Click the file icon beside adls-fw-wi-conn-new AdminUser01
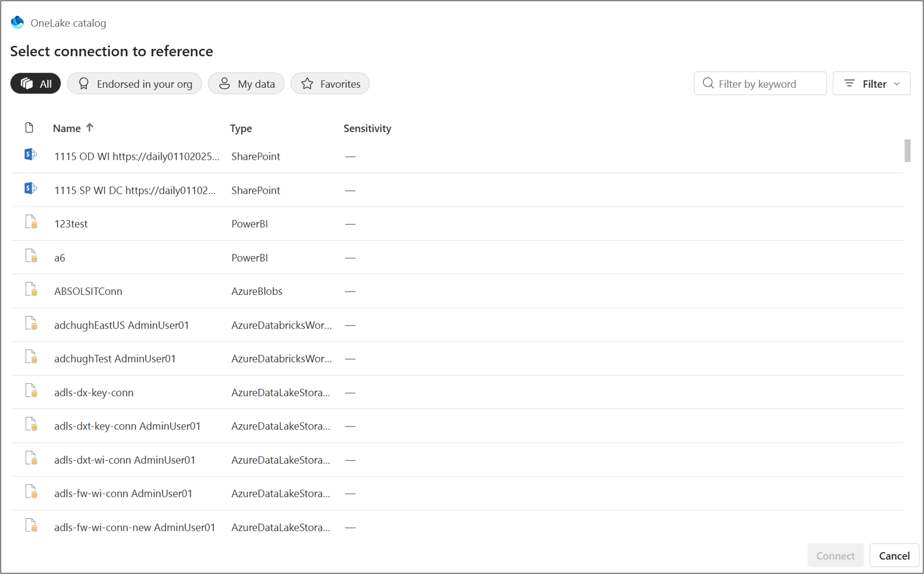924x574 pixels. point(32,526)
